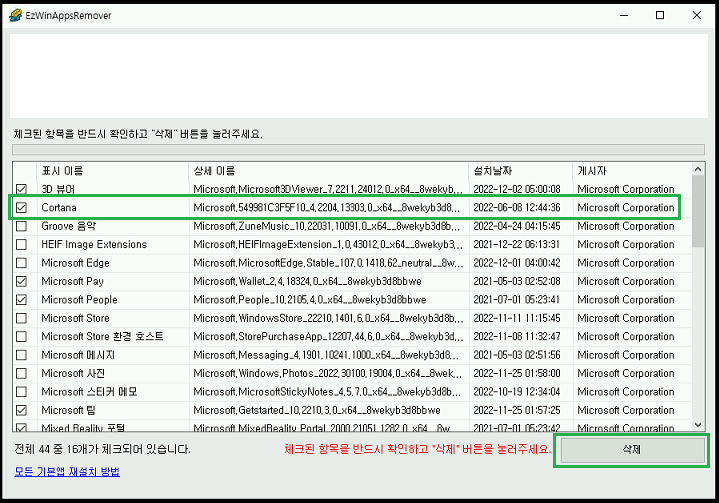Check the Microsoft Edge checkbox
Image resolution: width=719 pixels, height=503 pixels.
[21, 263]
